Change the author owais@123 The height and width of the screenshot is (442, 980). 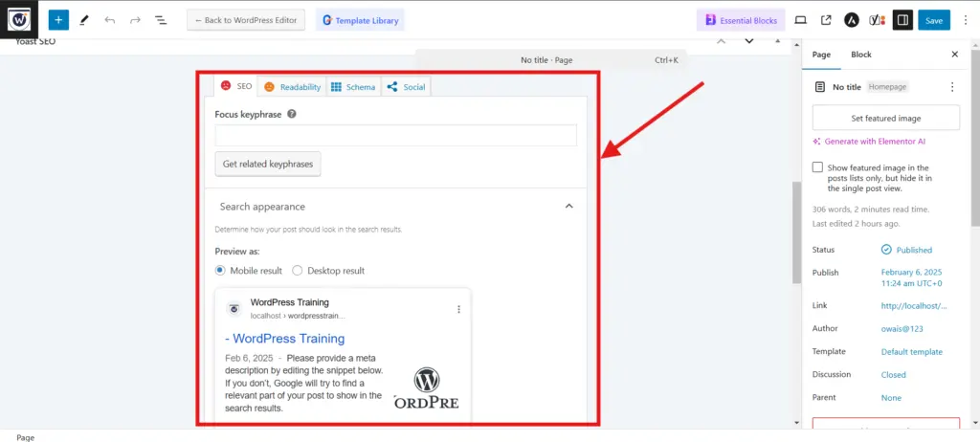902,329
